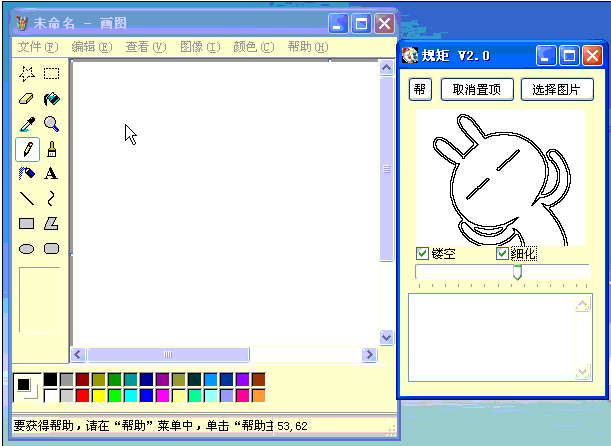Pick the purple color swatch in top row

[x=242, y=379]
